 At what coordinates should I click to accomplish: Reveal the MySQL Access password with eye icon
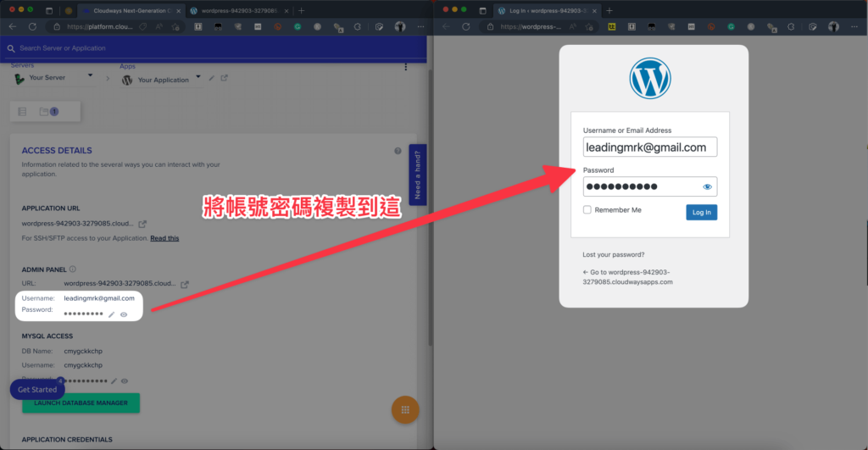tap(125, 381)
